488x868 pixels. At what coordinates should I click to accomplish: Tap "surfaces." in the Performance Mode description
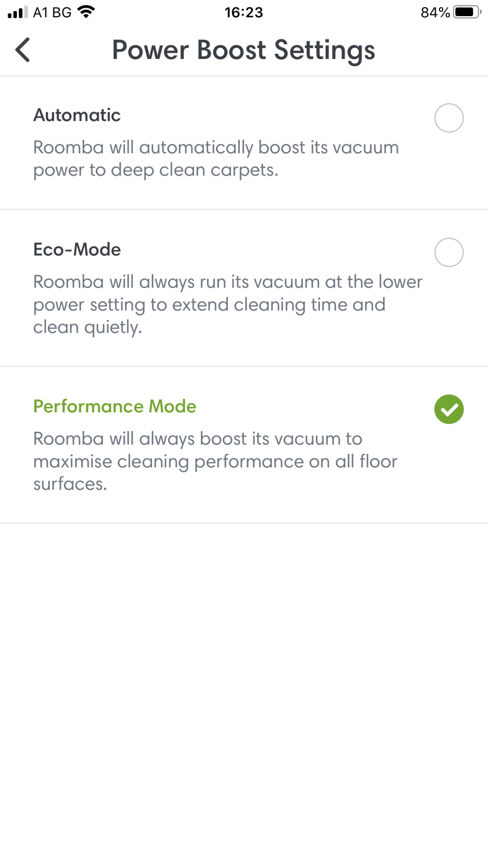click(x=70, y=484)
